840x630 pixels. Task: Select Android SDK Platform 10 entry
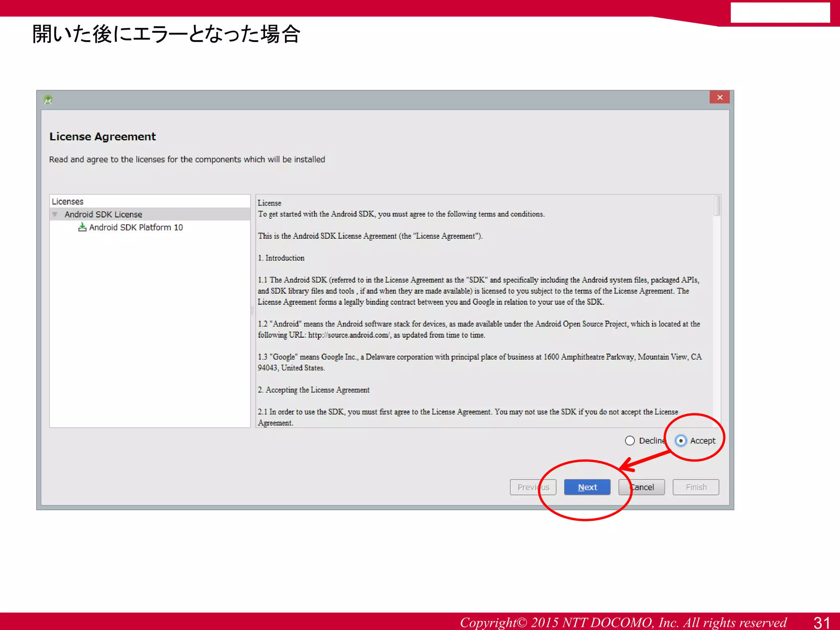(136, 227)
